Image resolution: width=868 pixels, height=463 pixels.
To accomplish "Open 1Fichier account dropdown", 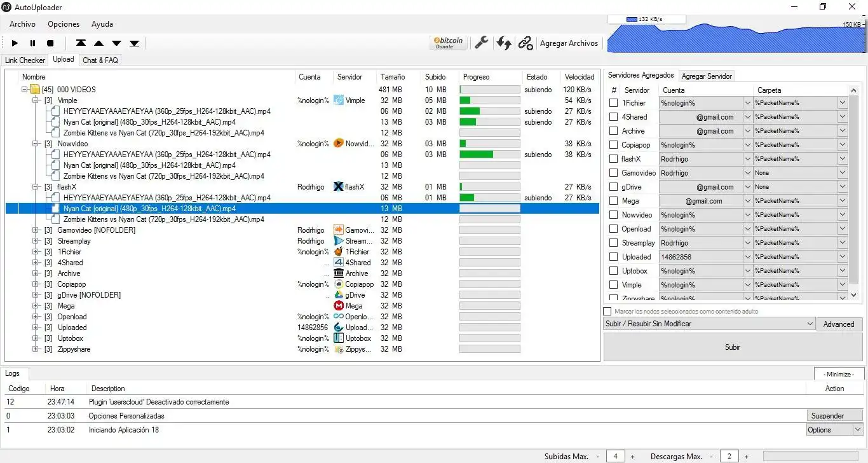I will coord(747,103).
